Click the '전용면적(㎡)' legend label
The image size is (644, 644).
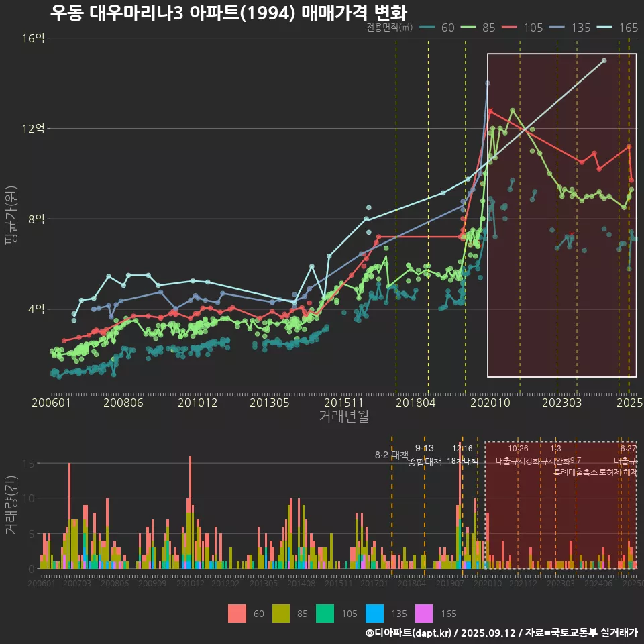pos(389,28)
